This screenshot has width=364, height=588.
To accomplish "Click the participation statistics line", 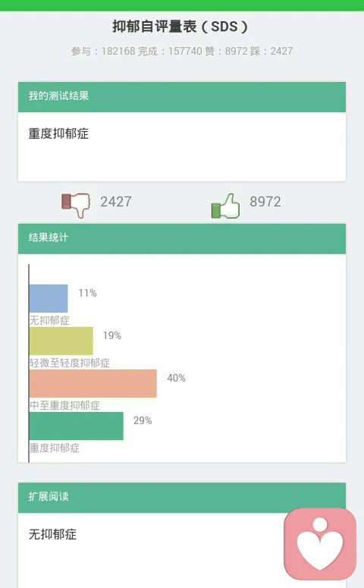I will point(182,51).
